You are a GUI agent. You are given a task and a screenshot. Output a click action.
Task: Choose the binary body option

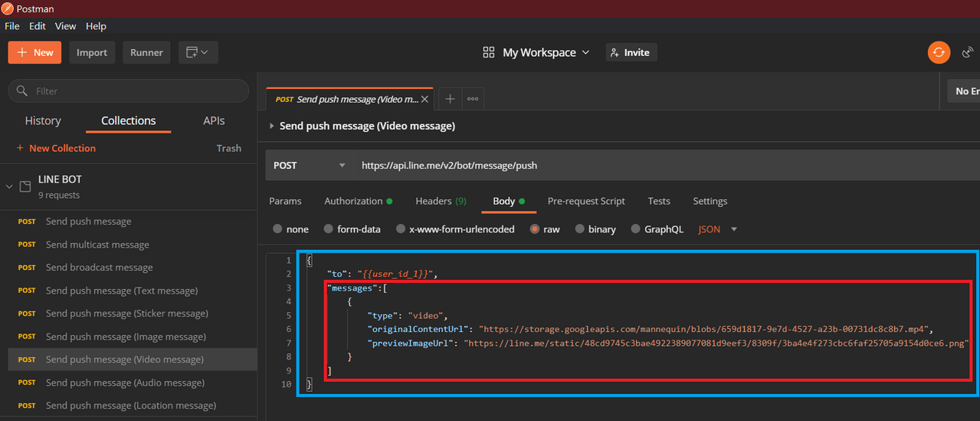pos(580,229)
